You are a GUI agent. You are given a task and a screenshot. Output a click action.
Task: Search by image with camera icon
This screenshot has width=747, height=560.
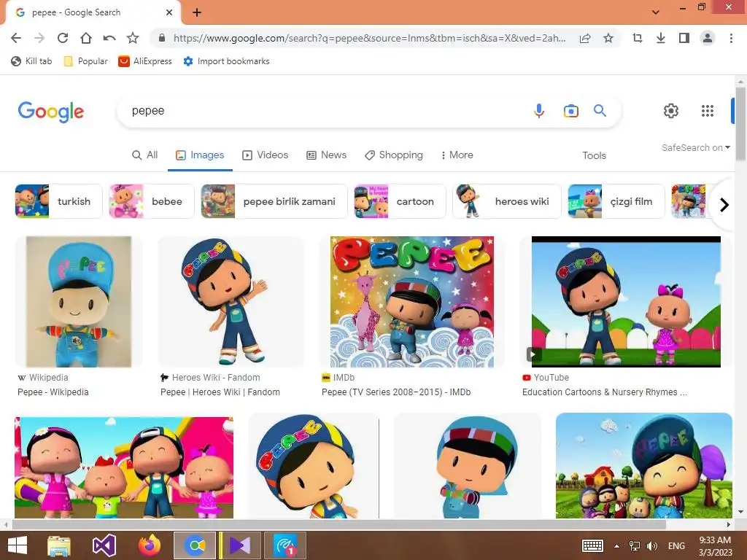pos(570,111)
